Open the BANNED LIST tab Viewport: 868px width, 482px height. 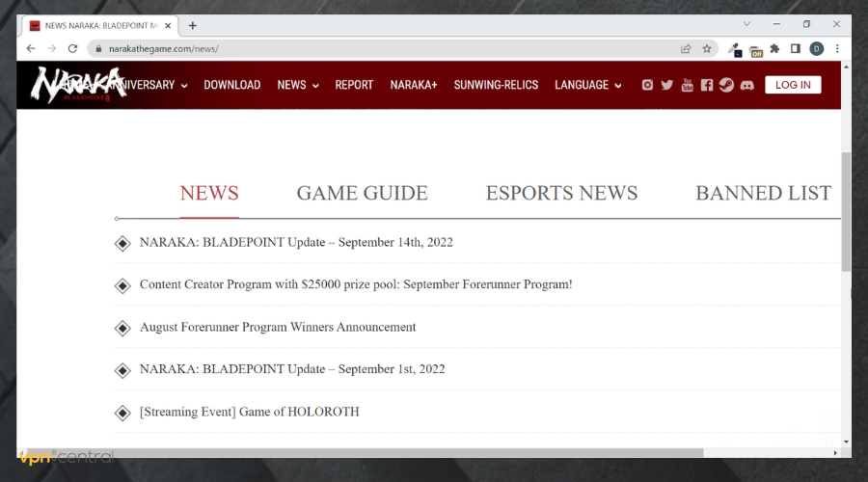click(763, 193)
